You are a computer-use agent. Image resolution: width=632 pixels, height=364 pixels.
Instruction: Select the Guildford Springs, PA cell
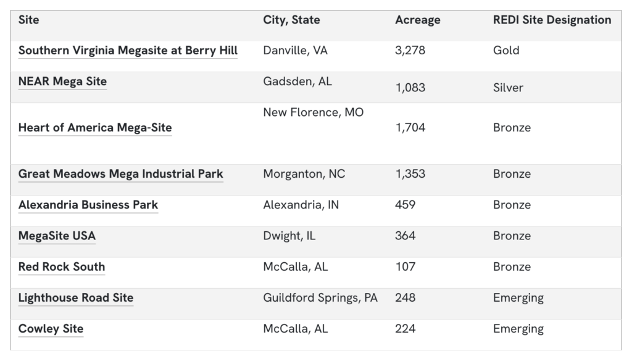320,297
